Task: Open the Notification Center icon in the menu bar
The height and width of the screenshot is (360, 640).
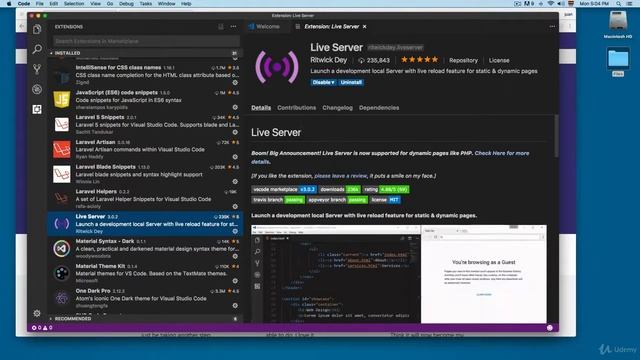Action: point(630,4)
